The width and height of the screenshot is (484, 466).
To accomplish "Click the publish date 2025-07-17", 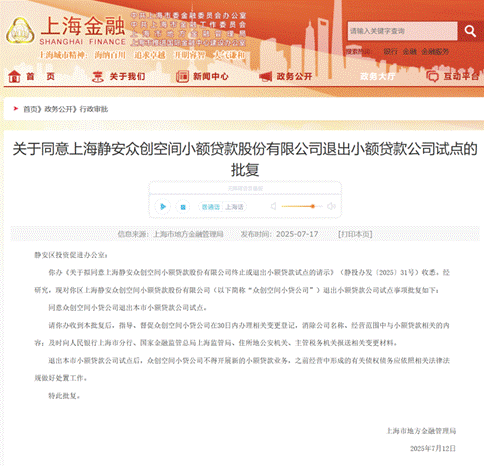I will (x=297, y=234).
